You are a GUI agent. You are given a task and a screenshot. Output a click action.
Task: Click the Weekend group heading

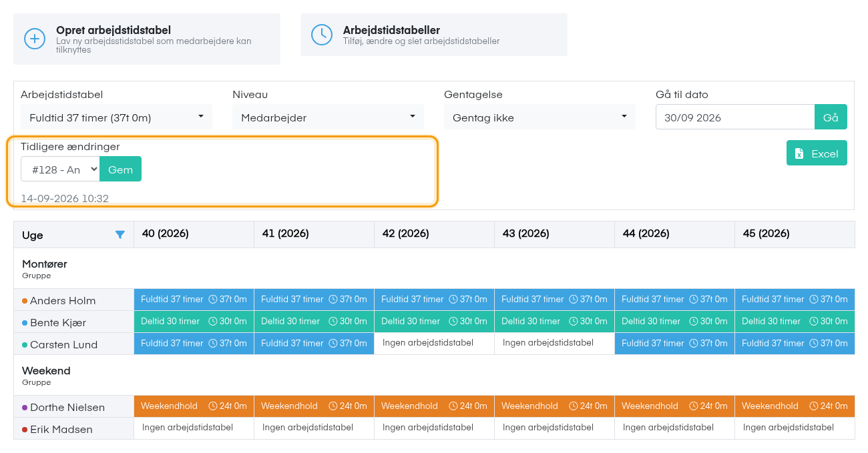[x=46, y=371]
